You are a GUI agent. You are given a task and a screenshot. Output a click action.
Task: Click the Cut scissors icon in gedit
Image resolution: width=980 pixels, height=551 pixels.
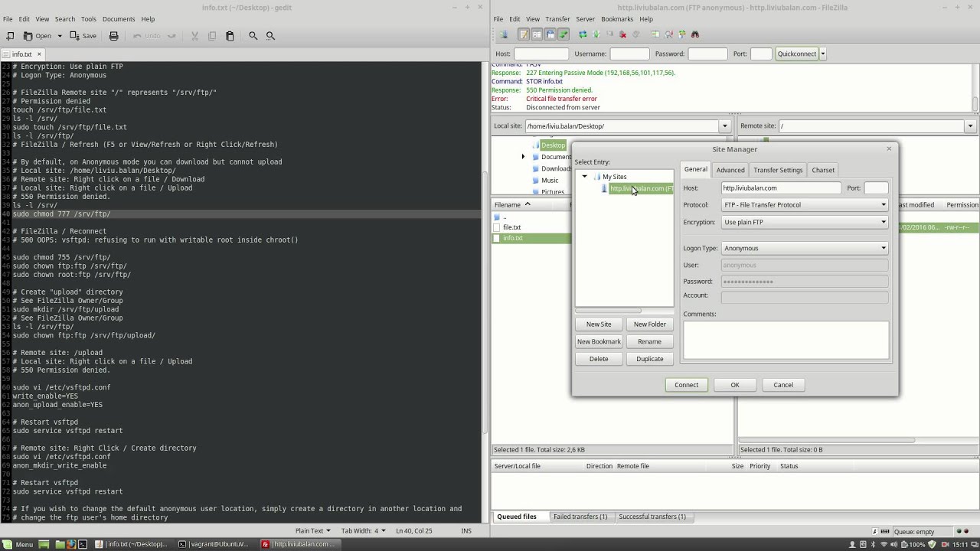pyautogui.click(x=194, y=36)
